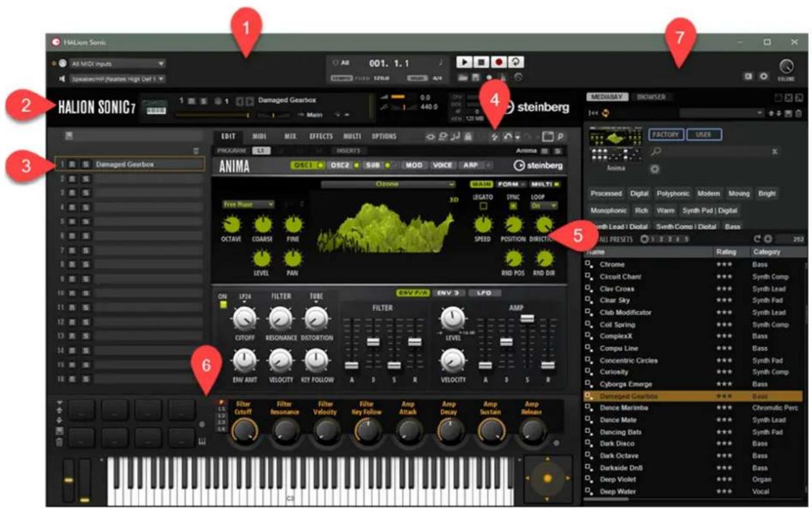Select the OSC2 page button
This screenshot has width=812, height=508.
[x=339, y=166]
